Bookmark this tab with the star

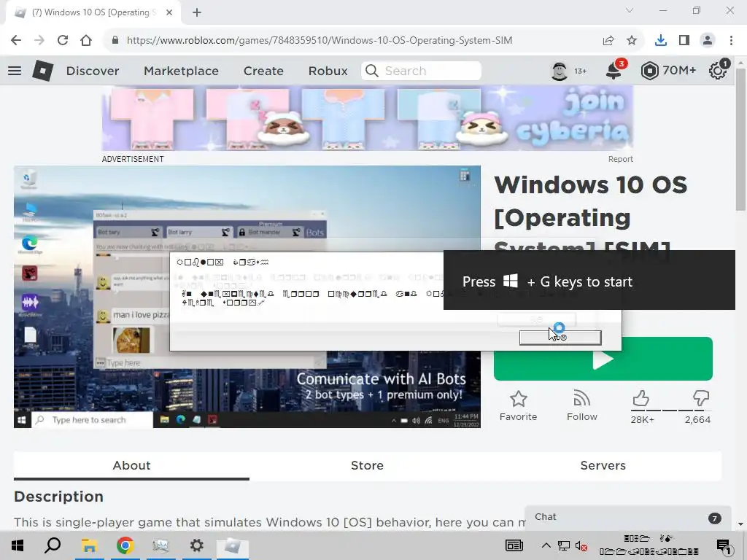pyautogui.click(x=632, y=41)
